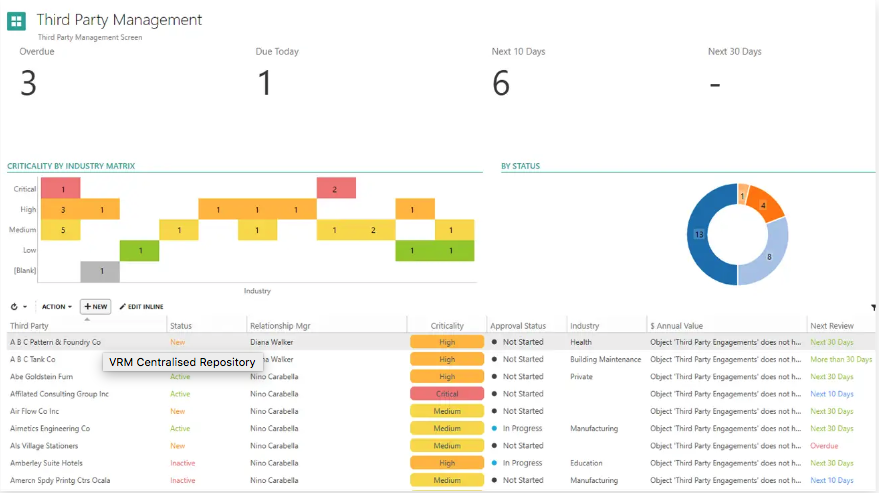879x493 pixels.
Task: Sort by the Approval Status column header
Action: 518,326
